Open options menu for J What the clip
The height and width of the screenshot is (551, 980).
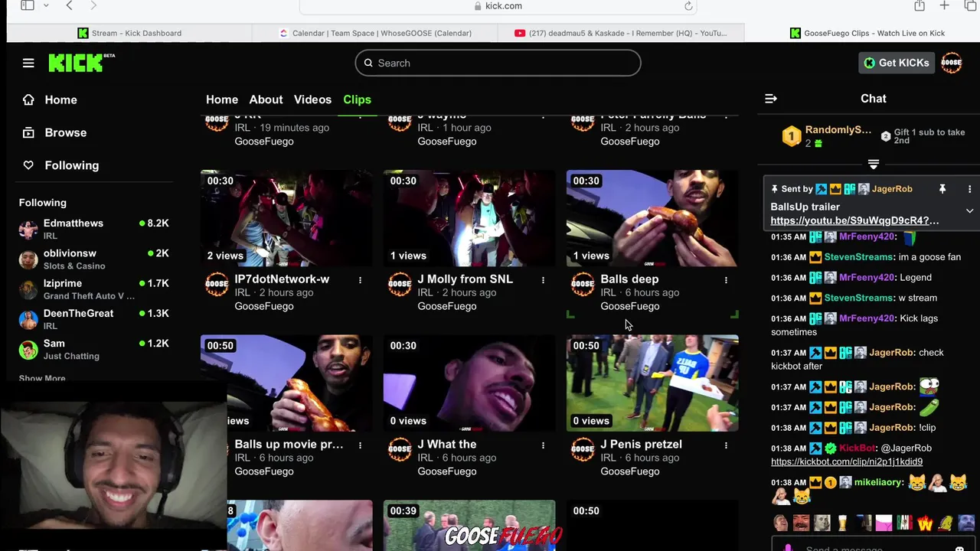point(543,445)
